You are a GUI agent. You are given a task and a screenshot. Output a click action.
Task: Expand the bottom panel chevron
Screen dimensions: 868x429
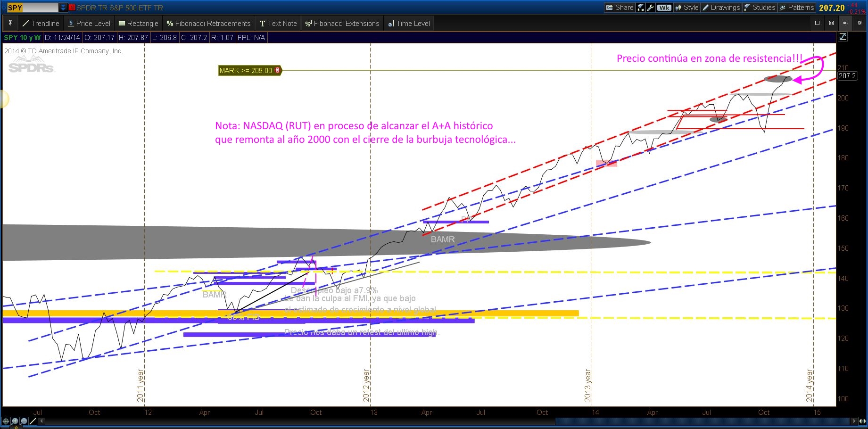click(x=16, y=427)
